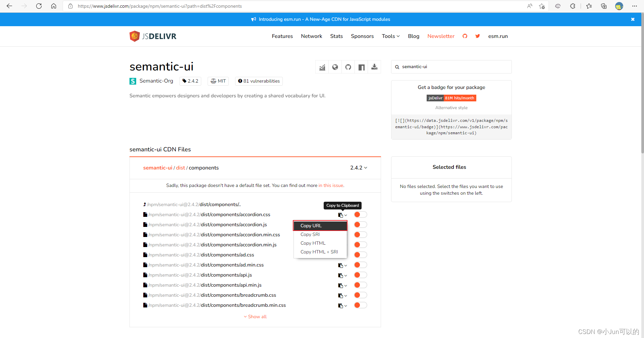Toggle selection switch for accordion.min.js
644x338 pixels.
click(361, 245)
